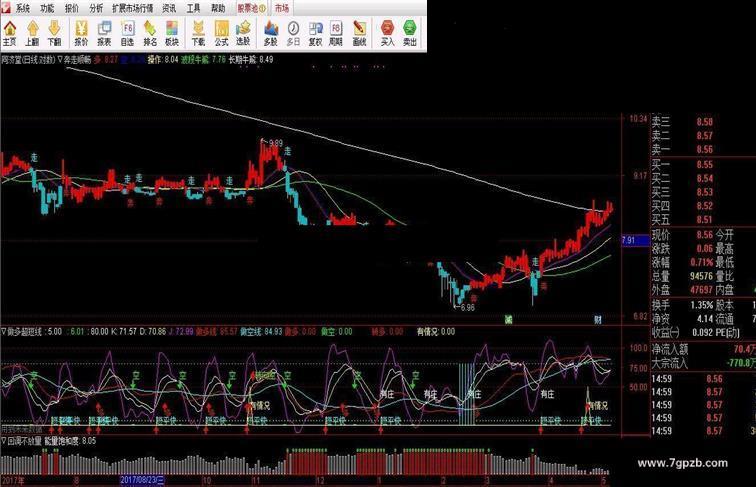
Task: Click the 现价 8.56 value
Action: tap(704, 235)
